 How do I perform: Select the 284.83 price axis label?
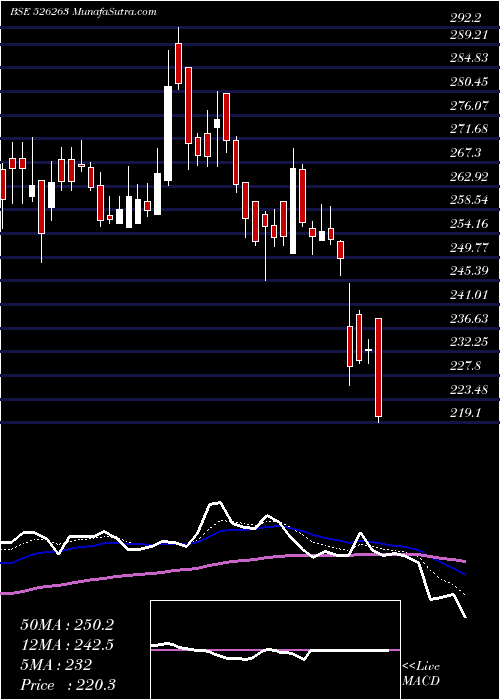click(x=469, y=58)
